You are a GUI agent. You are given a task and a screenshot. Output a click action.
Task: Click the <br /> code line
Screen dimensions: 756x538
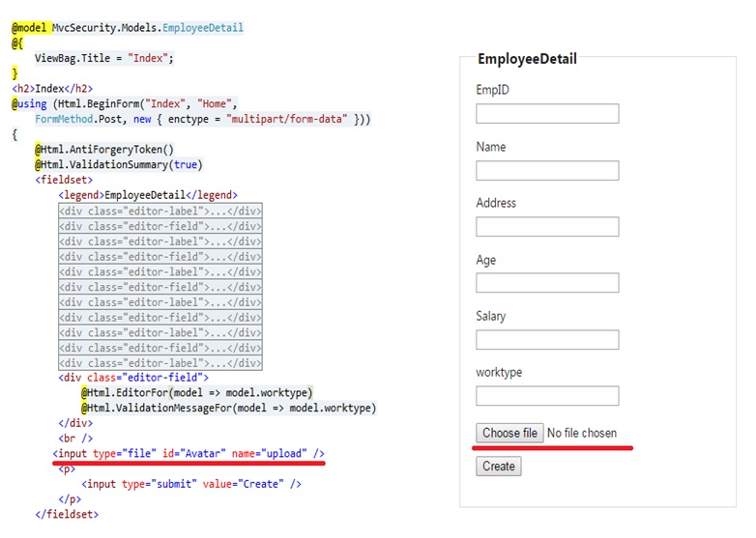point(75,439)
